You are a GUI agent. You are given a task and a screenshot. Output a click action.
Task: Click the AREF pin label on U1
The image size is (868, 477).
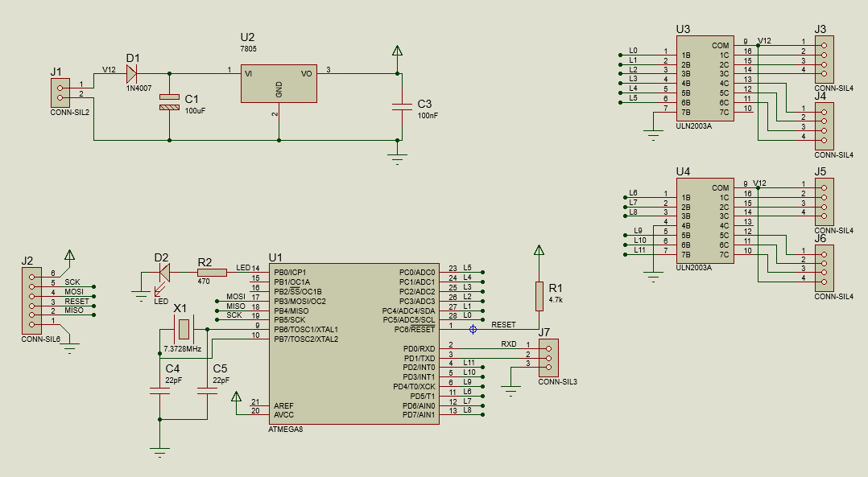[283, 405]
